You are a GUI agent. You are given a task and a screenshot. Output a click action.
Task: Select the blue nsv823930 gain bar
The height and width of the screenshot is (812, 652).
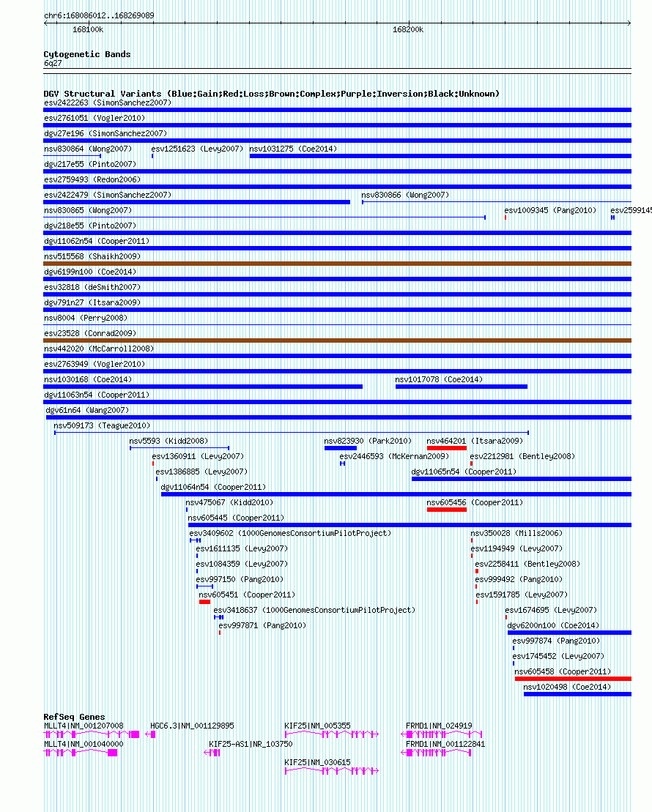[x=341, y=448]
